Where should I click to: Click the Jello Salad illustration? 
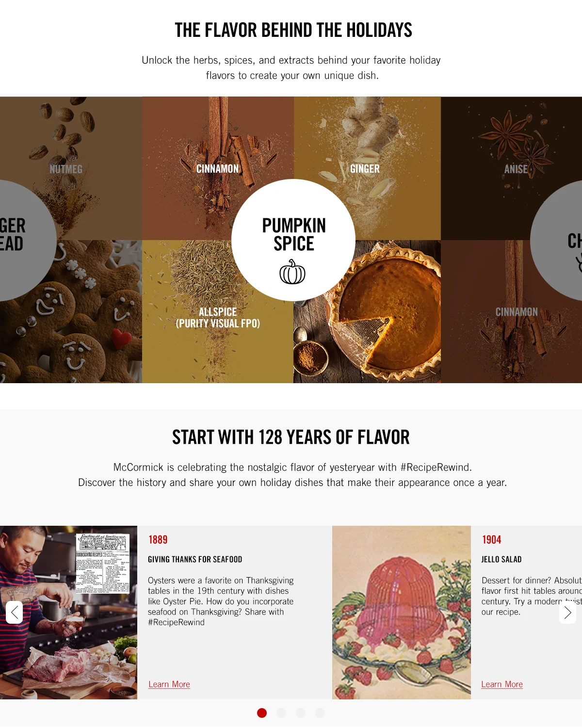(402, 612)
